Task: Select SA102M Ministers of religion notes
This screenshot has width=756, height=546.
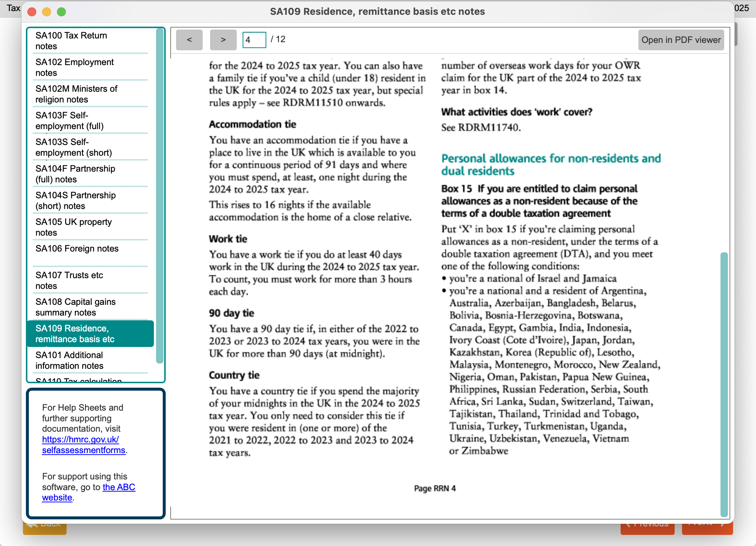Action: pyautogui.click(x=91, y=94)
